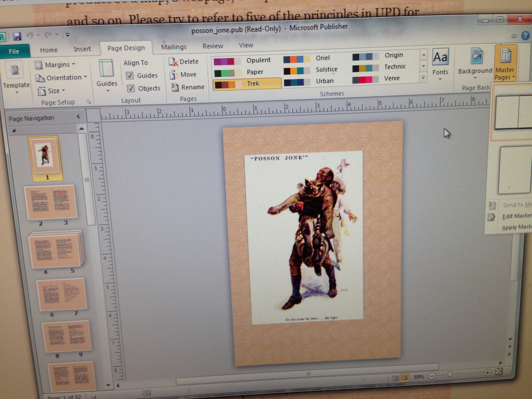Open Customize Quick Access Toolbar dropdown
Image resolution: width=532 pixels, height=399 pixels.
point(68,35)
